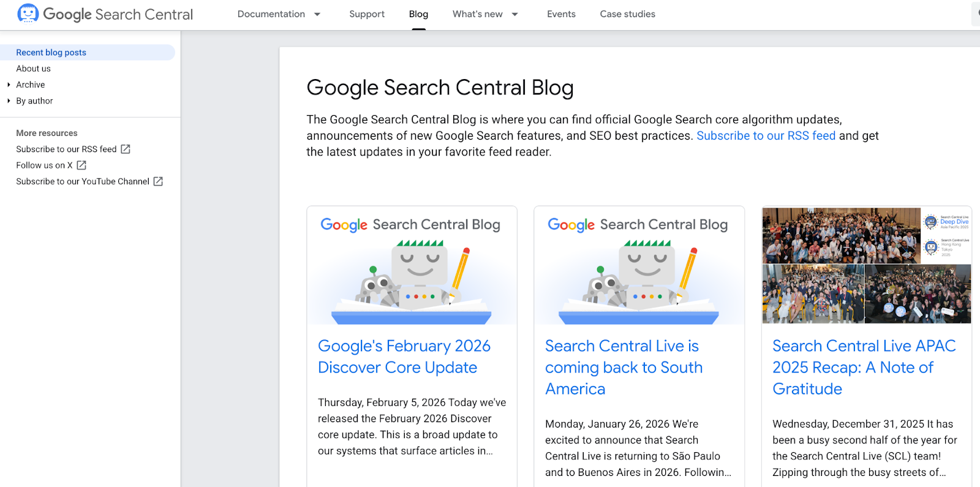Click the 'Subscribe to our RSS feed' link in the intro

[x=766, y=135]
